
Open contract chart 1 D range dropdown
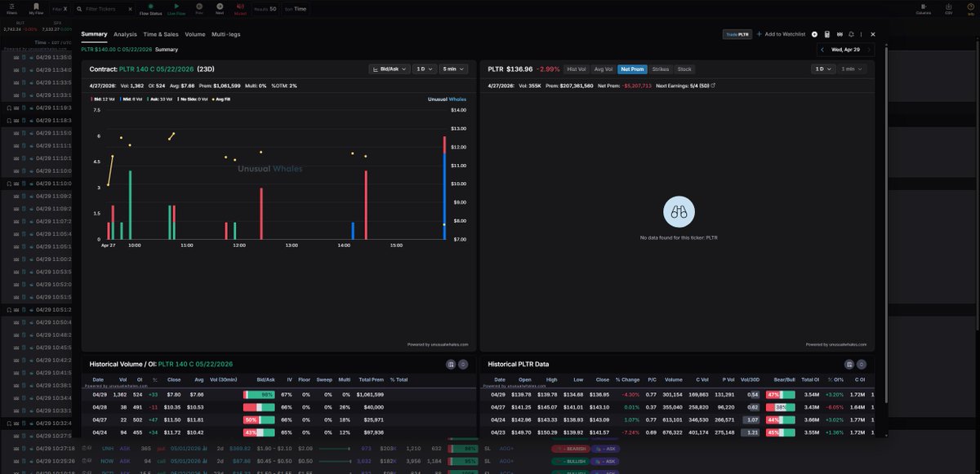(424, 69)
